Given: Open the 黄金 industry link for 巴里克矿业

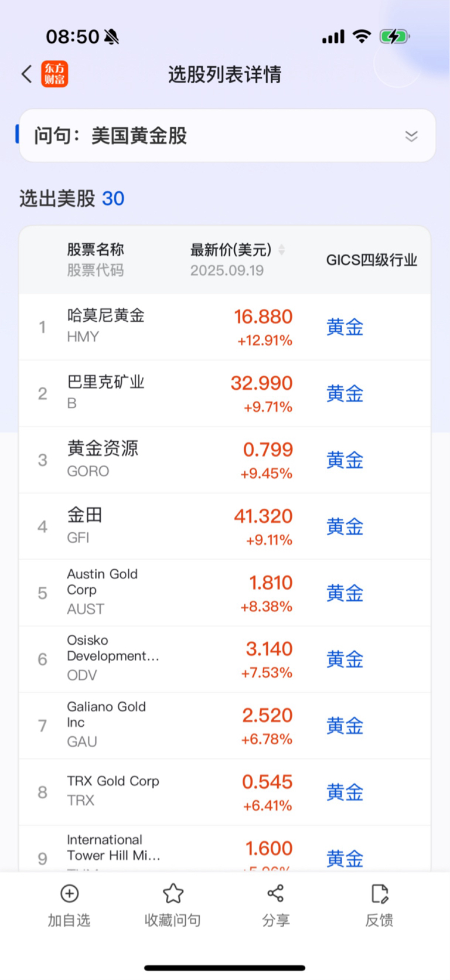Looking at the screenshot, I should pos(345,394).
